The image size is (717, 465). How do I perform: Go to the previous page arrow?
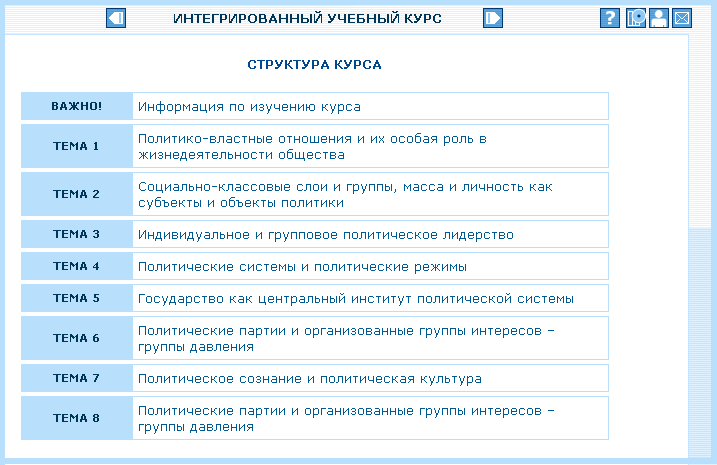click(116, 18)
